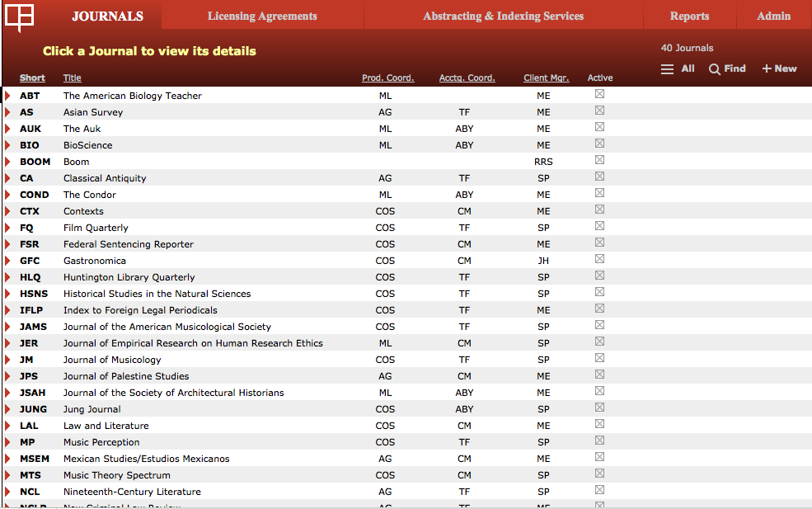
Task: Open Mexican Studies/Estudios Mexicanos journal
Action: click(x=147, y=459)
